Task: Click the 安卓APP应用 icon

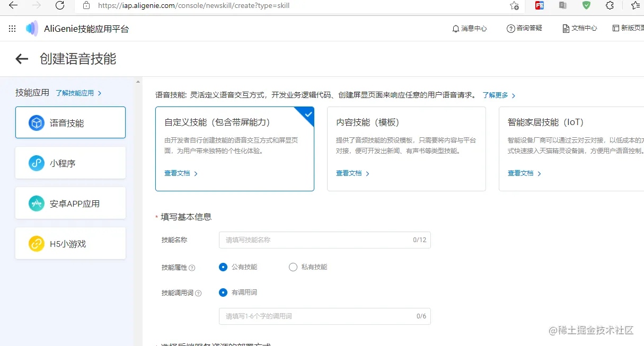Action: pyautogui.click(x=37, y=203)
